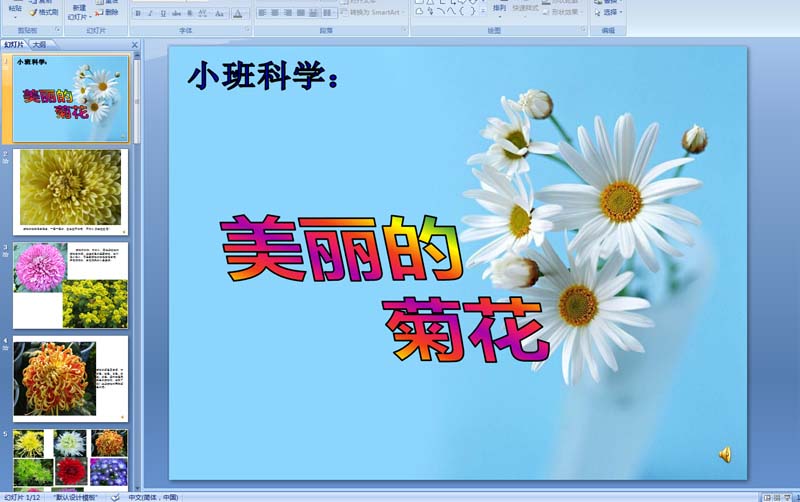
Task: Start Slide Show view from status bar
Action: pyautogui.click(x=788, y=497)
